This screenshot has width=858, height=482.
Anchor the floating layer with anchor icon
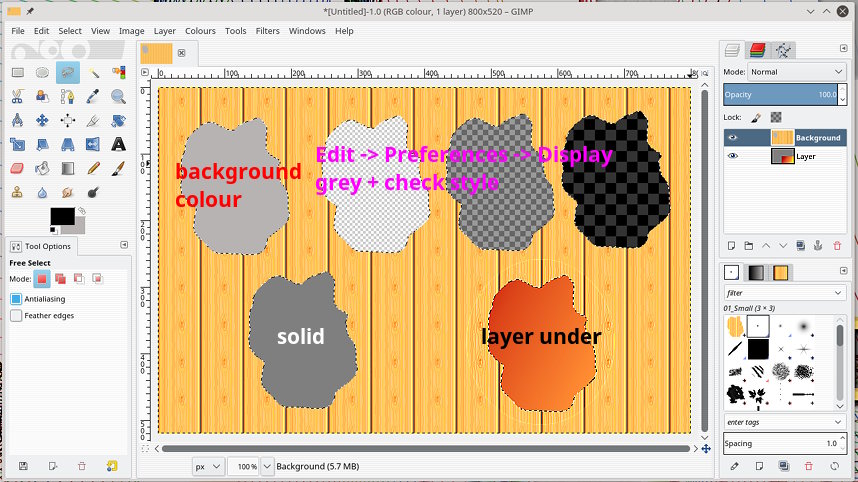[x=817, y=245]
